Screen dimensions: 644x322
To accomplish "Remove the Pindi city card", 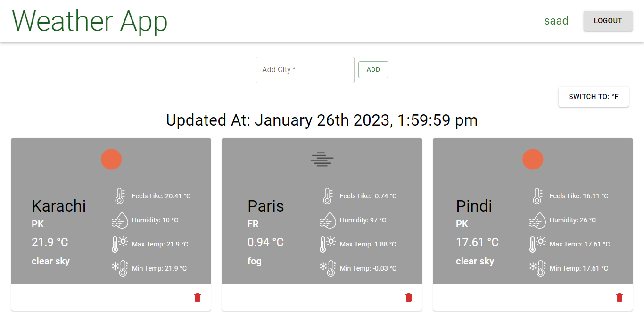I will tap(619, 297).
